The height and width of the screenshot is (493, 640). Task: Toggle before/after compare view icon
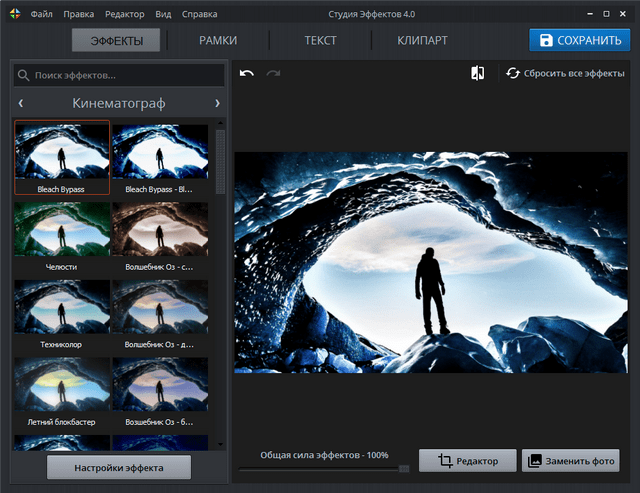tap(477, 73)
